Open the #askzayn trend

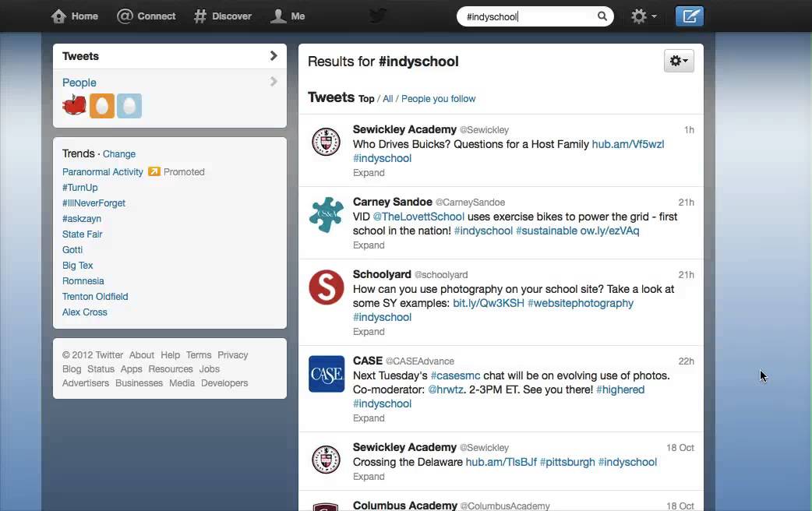pos(82,218)
